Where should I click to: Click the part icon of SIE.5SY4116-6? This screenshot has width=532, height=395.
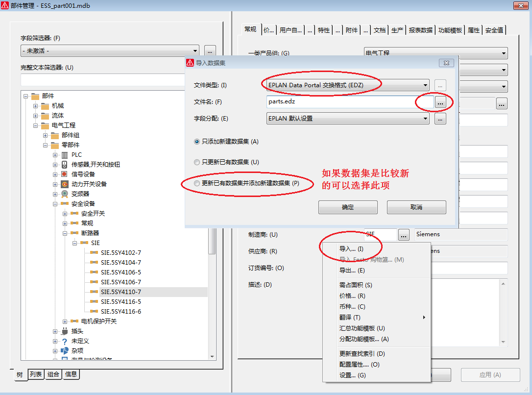pyautogui.click(x=94, y=312)
